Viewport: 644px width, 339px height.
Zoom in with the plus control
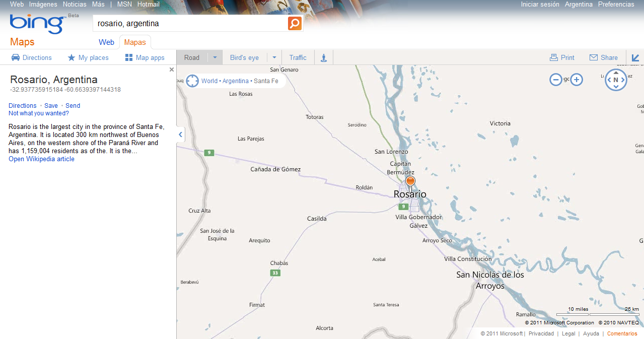coord(576,80)
